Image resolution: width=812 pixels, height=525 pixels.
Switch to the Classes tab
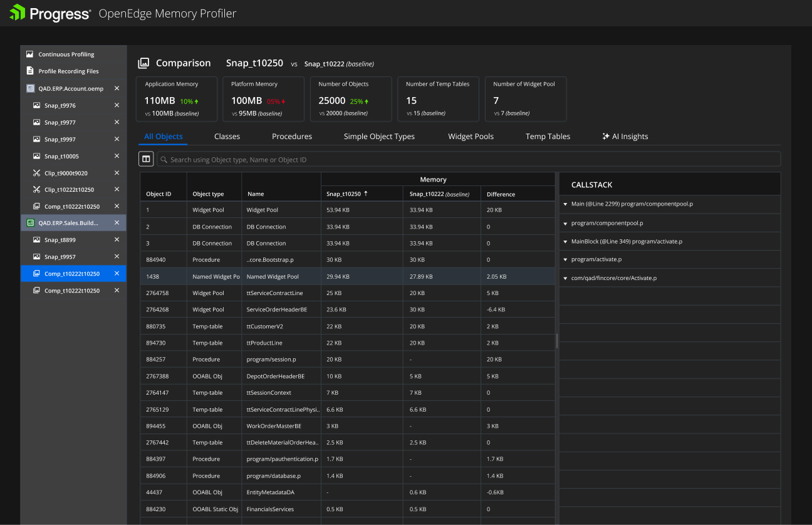tap(227, 136)
